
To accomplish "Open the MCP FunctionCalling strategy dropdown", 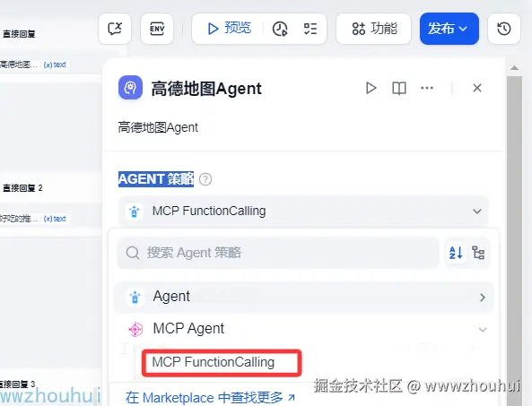I will (x=303, y=212).
